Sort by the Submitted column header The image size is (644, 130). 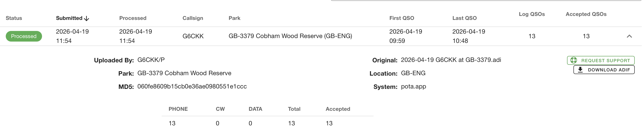click(x=69, y=18)
